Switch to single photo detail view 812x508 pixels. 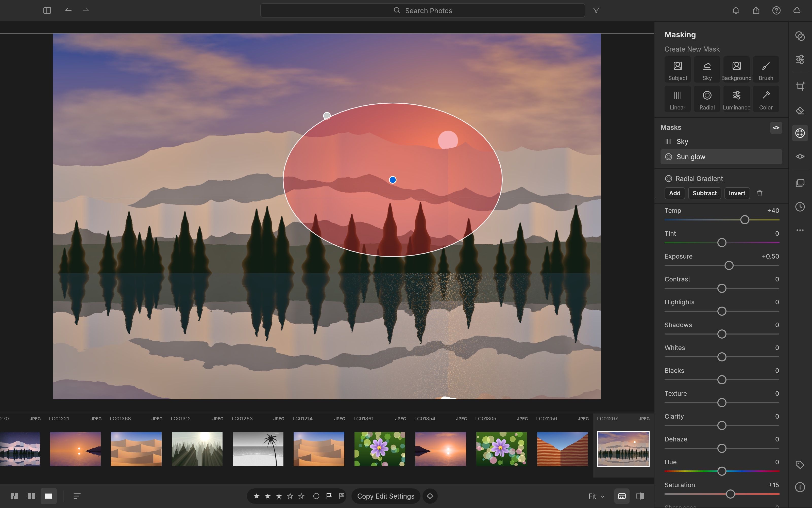[49, 496]
